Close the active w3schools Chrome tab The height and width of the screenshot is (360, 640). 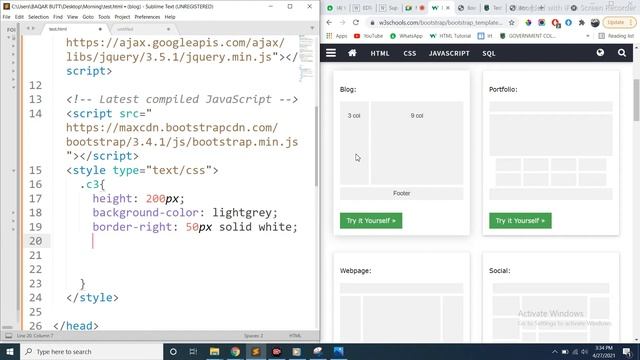[448, 8]
